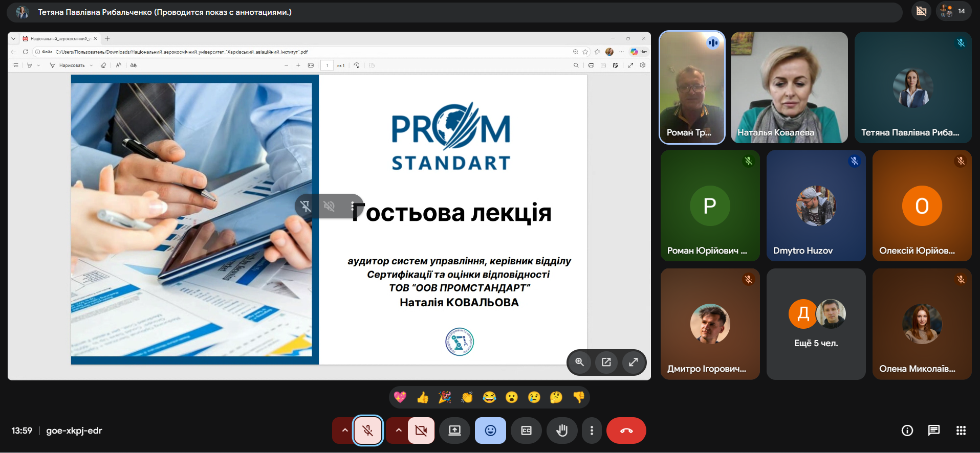Send the thumbs up reaction

point(423,397)
